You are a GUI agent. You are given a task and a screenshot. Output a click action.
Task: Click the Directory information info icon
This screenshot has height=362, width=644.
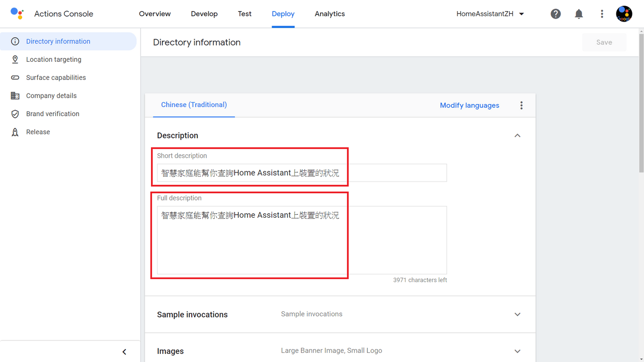15,41
